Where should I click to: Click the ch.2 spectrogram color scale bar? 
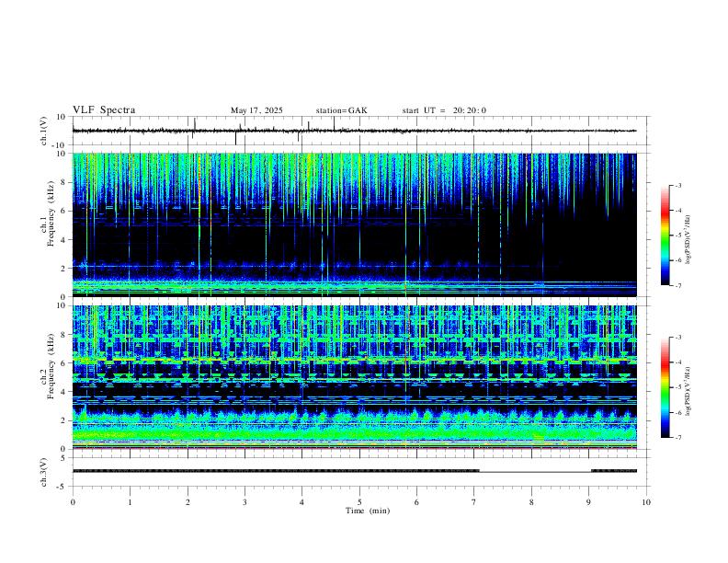[665, 387]
